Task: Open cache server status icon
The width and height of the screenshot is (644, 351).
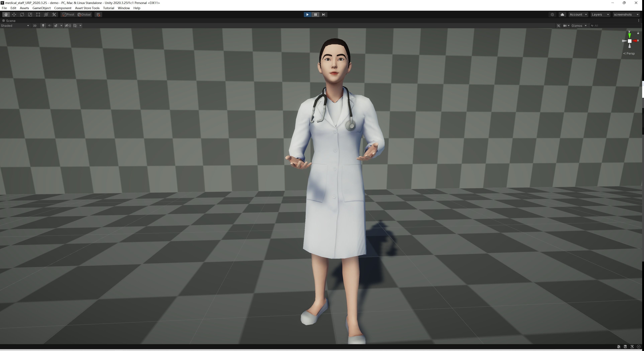Action: (x=625, y=347)
